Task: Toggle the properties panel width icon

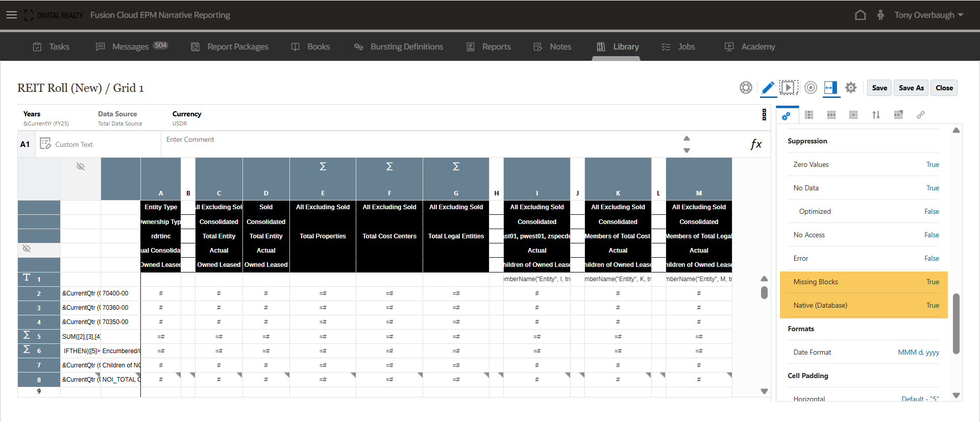Action: pos(831,88)
